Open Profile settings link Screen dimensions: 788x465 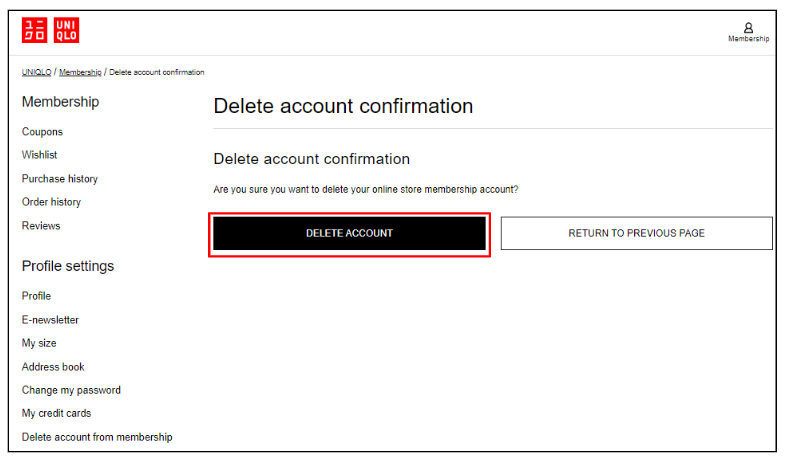[x=36, y=296]
